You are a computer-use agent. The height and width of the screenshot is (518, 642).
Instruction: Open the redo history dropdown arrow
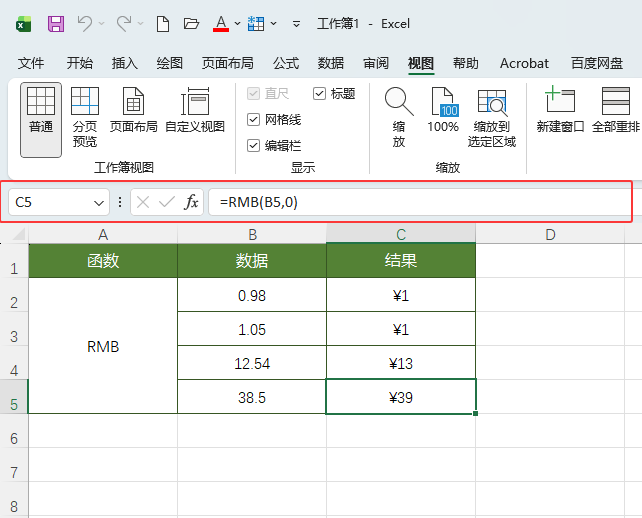click(x=140, y=24)
